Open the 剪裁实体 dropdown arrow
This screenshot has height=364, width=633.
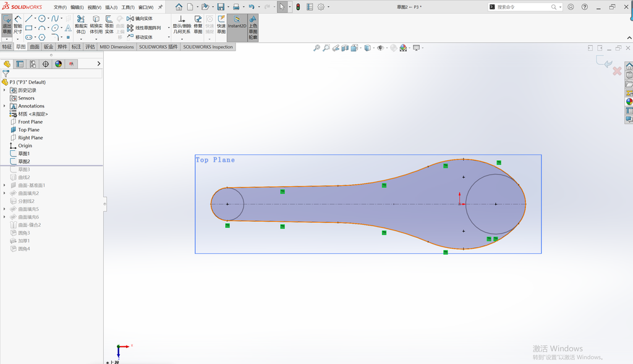(81, 39)
